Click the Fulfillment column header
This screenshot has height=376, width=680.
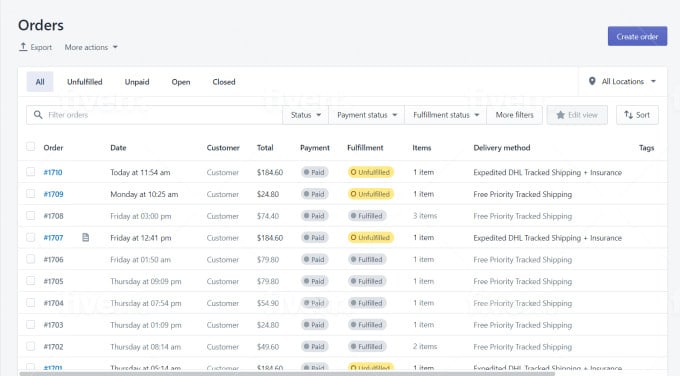(365, 147)
